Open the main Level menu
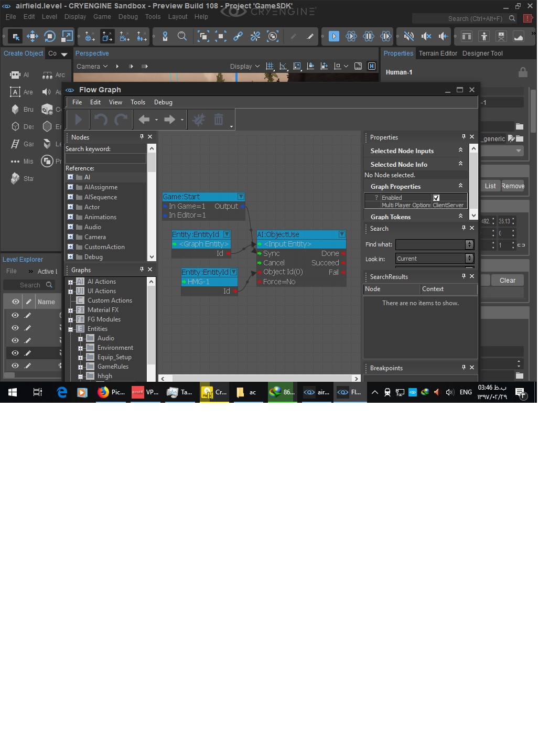This screenshot has height=730, width=560. pyautogui.click(x=49, y=17)
